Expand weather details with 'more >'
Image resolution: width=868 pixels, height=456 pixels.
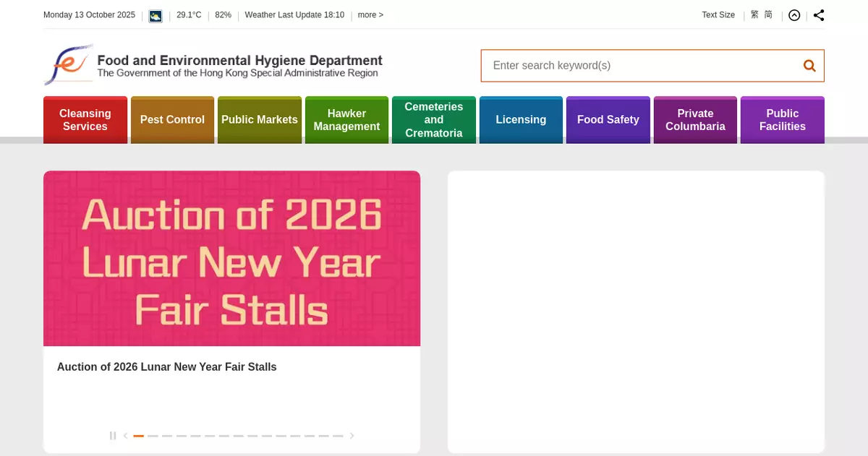tap(370, 15)
